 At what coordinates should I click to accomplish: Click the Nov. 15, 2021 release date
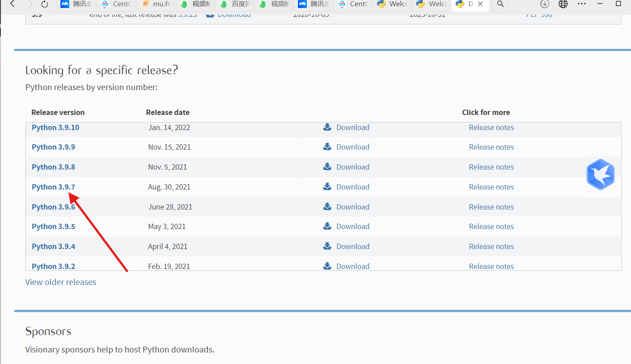tap(170, 147)
